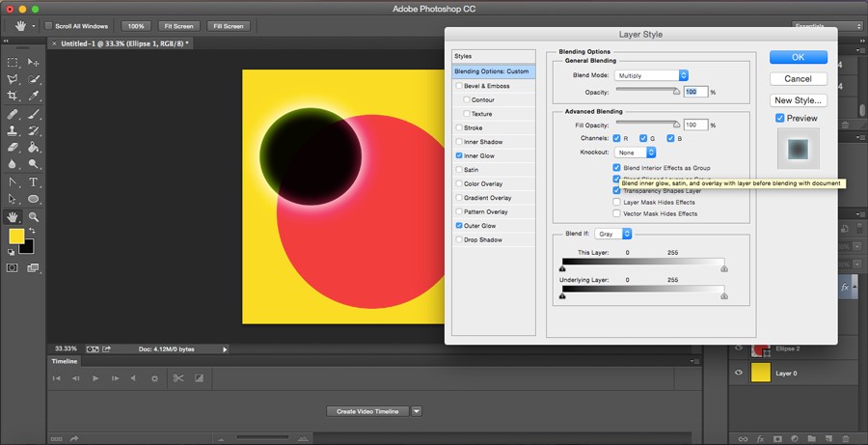The width and height of the screenshot is (868, 445).
Task: Select the Type tool
Action: click(x=33, y=181)
